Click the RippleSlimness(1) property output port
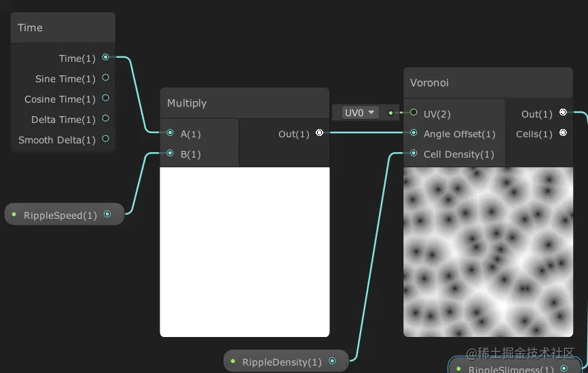This screenshot has height=373, width=588. 564,368
